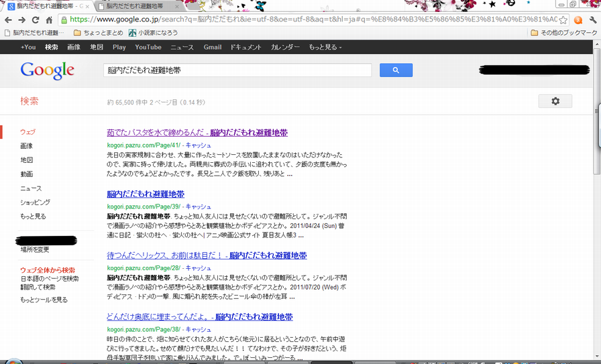Viewport: 601px width, 364px height.
Task: Open Play in the Google bar
Action: point(119,47)
